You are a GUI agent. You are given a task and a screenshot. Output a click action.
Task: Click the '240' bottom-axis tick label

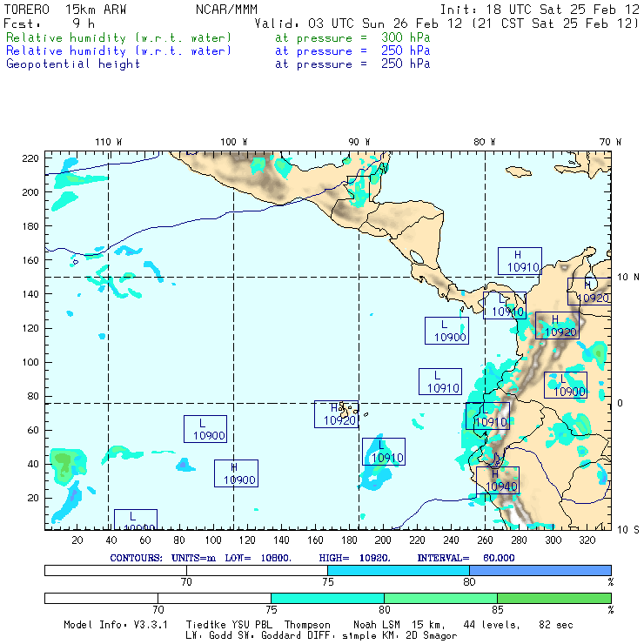pyautogui.click(x=451, y=540)
